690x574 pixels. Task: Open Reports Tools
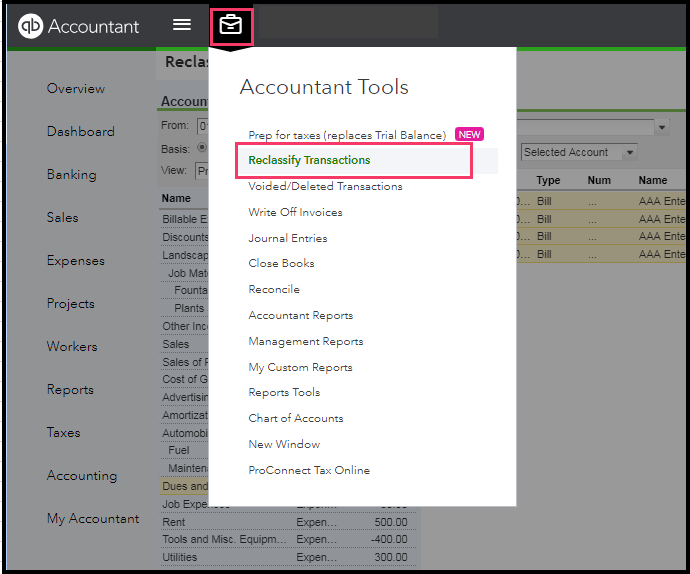[x=284, y=392]
